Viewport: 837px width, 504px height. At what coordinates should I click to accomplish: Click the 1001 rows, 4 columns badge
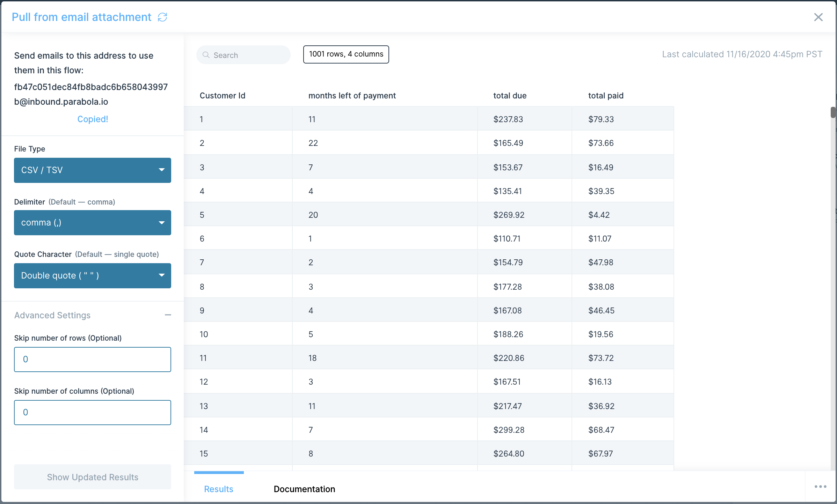click(x=346, y=54)
